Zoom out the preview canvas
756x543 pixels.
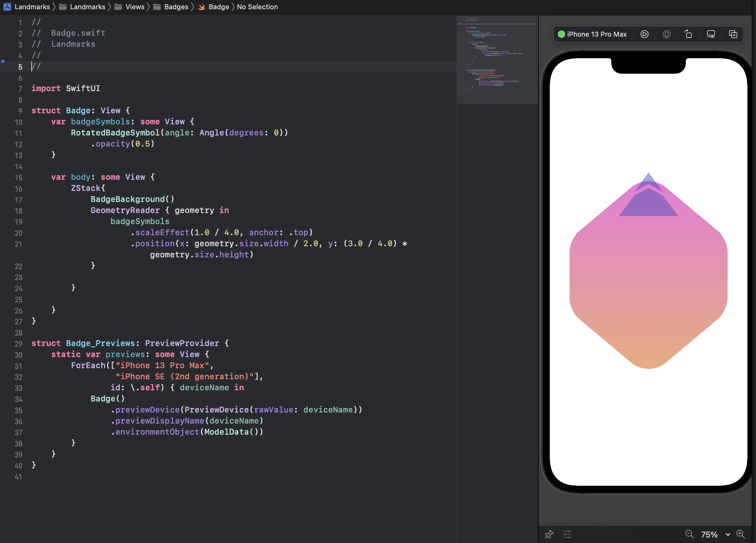tap(689, 534)
